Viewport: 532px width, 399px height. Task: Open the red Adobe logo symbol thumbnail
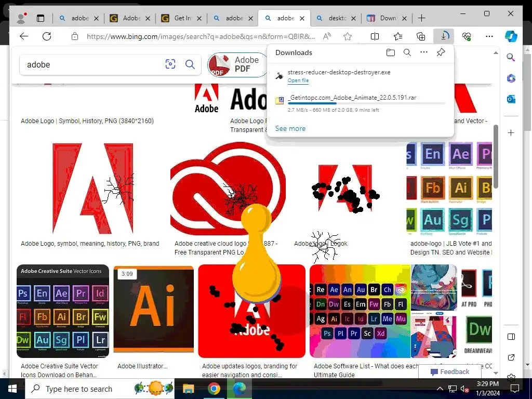[x=92, y=188]
